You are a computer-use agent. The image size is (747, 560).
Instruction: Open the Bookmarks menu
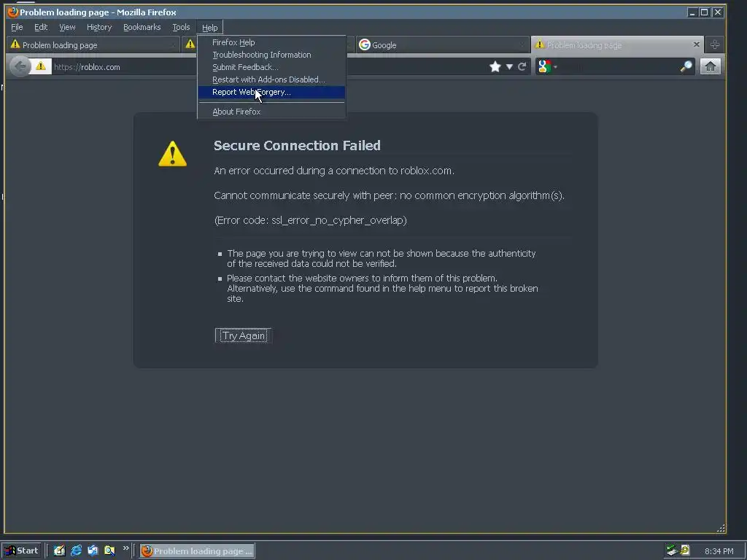[x=142, y=27]
